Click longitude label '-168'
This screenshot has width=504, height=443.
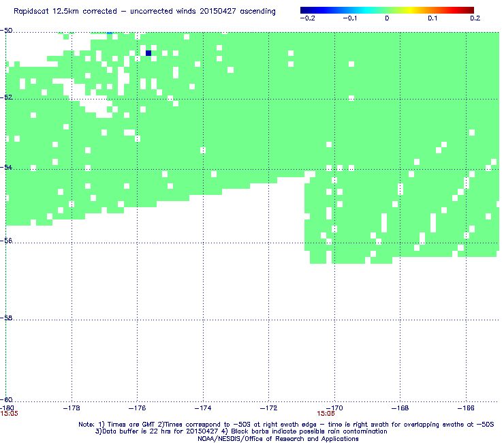[400, 408]
